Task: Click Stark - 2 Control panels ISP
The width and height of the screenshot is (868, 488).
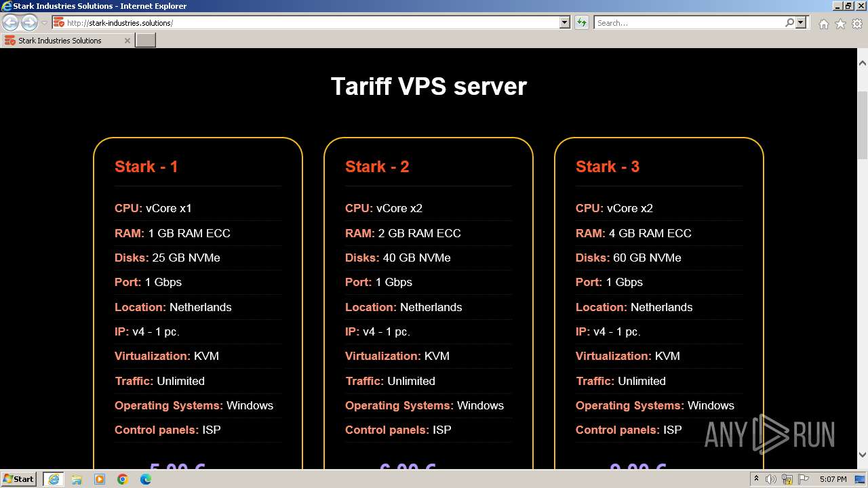Action: pyautogui.click(x=398, y=430)
